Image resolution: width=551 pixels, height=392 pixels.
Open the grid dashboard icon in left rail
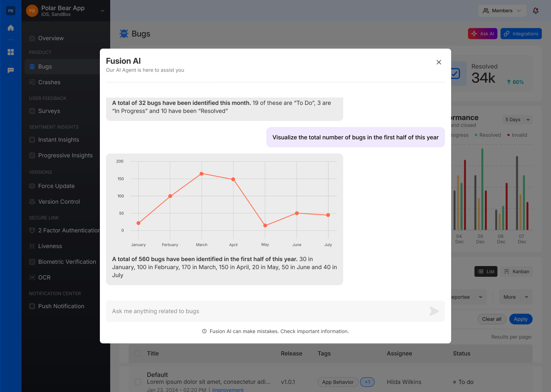(11, 52)
